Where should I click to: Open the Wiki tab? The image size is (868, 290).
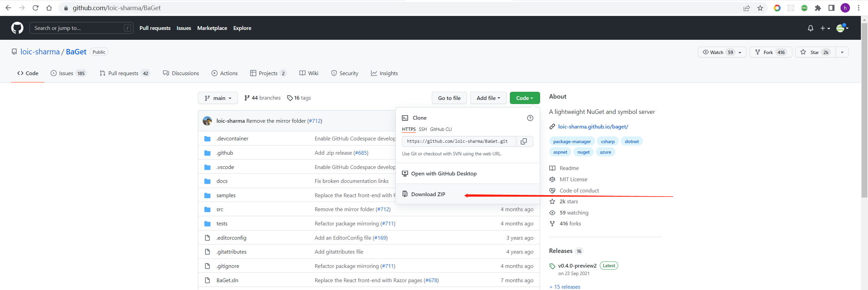click(x=309, y=73)
